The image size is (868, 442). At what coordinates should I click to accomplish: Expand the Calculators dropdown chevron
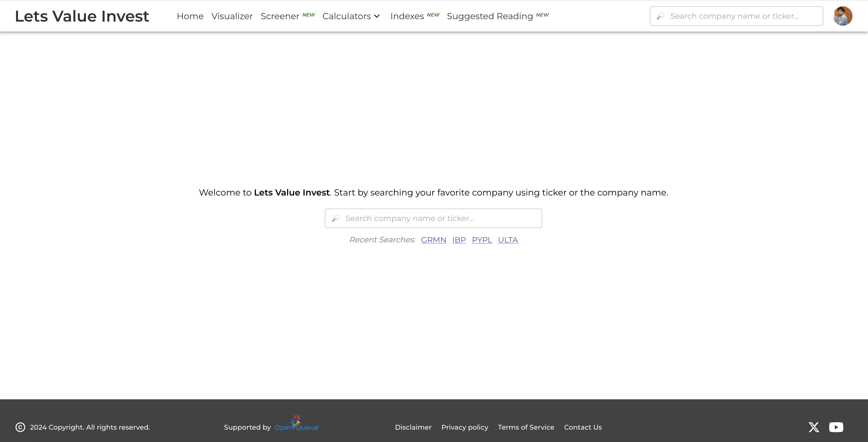pyautogui.click(x=377, y=16)
